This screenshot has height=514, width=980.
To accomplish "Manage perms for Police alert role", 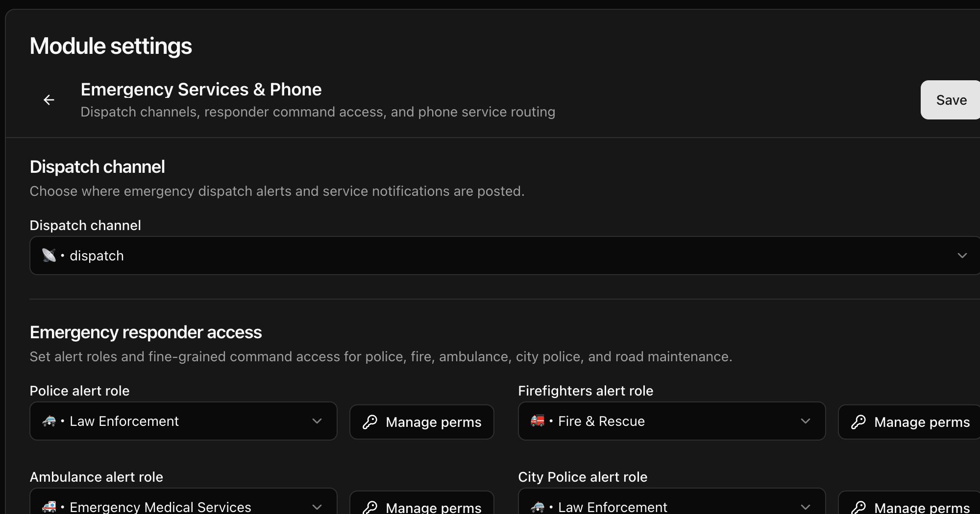I will pyautogui.click(x=422, y=422).
